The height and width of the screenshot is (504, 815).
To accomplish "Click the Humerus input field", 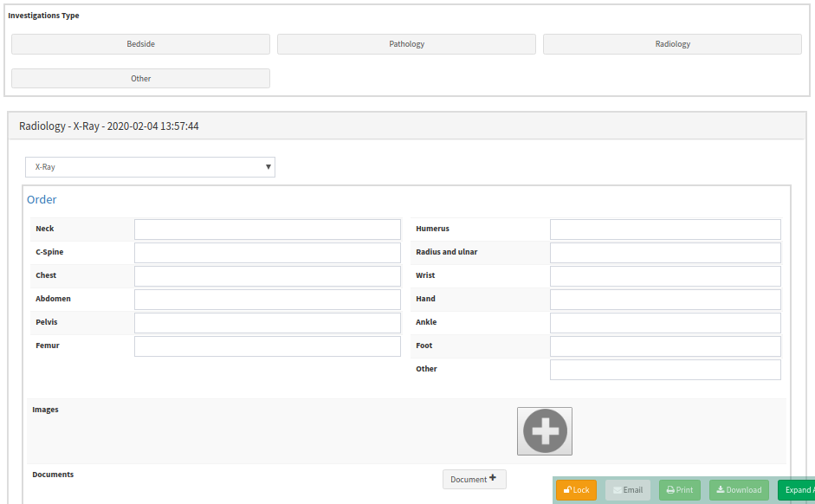I will 664,229.
